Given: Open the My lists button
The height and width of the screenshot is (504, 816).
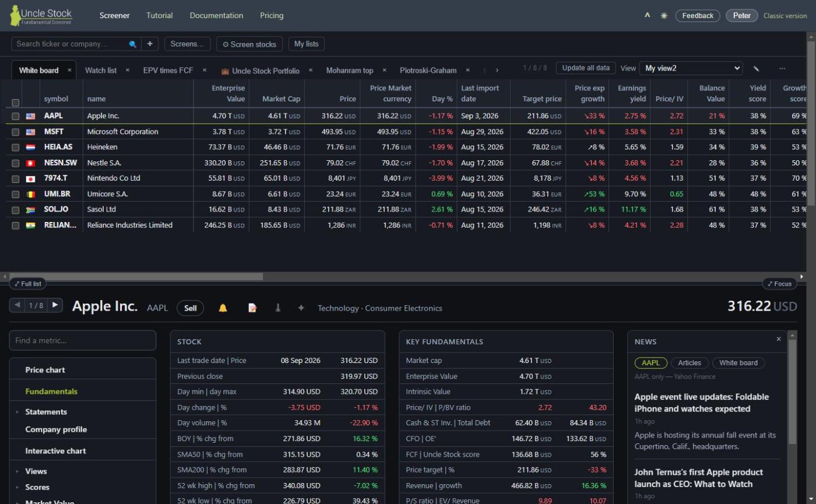Looking at the screenshot, I should click(306, 44).
